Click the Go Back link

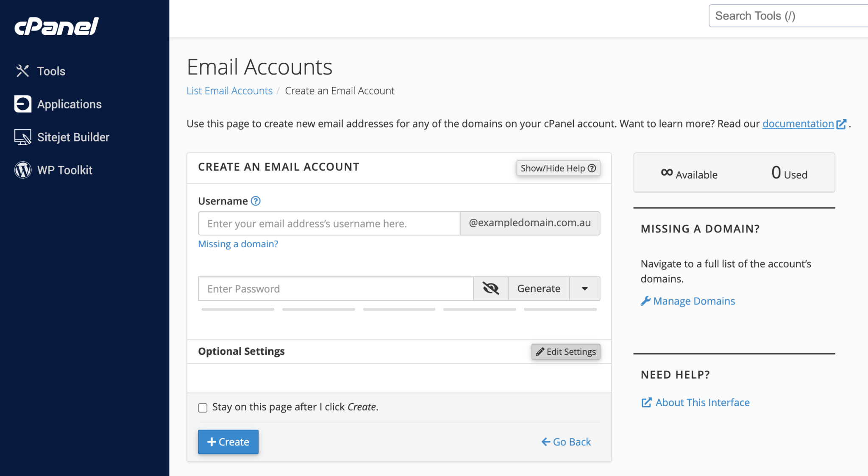click(566, 442)
